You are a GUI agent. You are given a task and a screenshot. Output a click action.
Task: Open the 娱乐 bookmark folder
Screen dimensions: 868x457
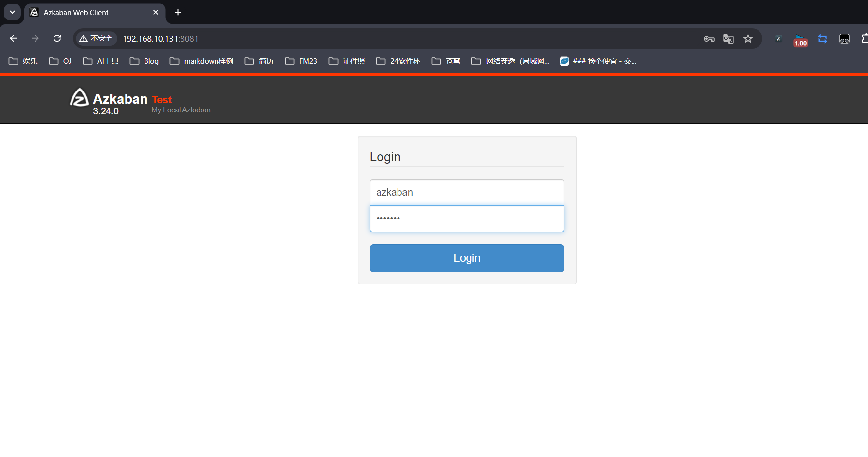pos(23,61)
